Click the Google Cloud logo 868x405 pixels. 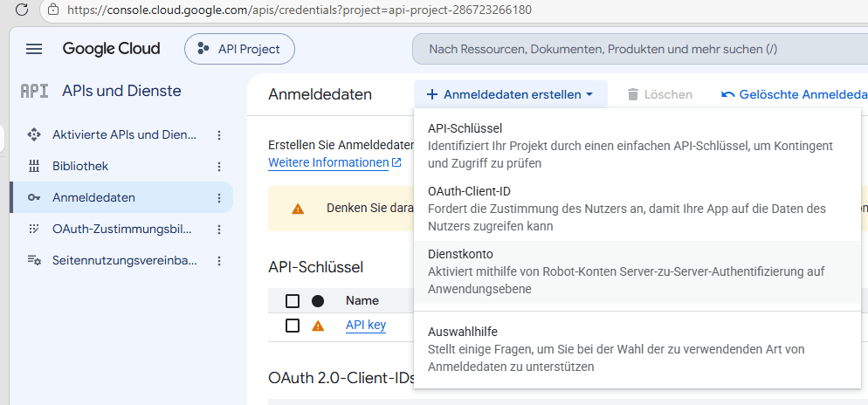111,49
